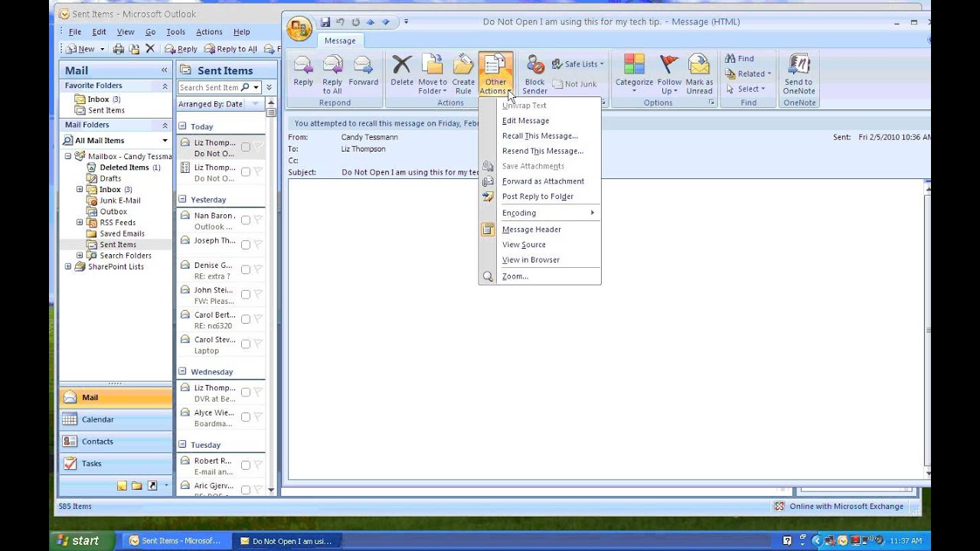Choose Edit Message from menu
Screen dimensions: 980x551
tap(540, 120)
